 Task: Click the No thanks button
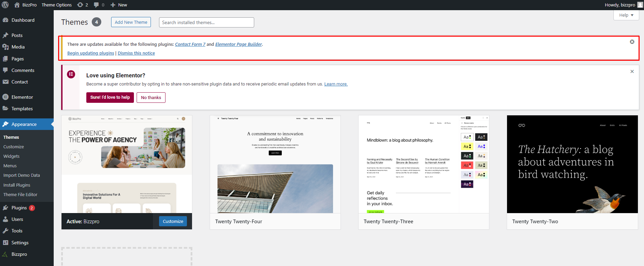point(151,97)
